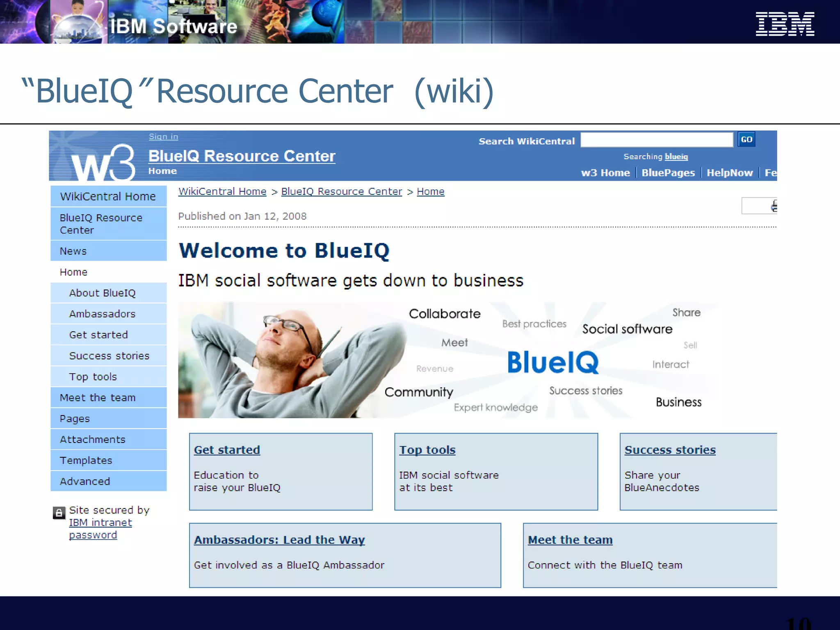This screenshot has width=840, height=630.
Task: Select Home in the sidebar menu
Action: 109,272
